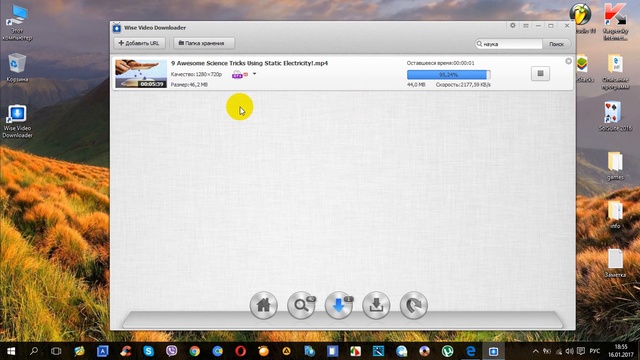Click the 'Поиск' search button
Viewport: 640px width, 360px height.
point(556,44)
